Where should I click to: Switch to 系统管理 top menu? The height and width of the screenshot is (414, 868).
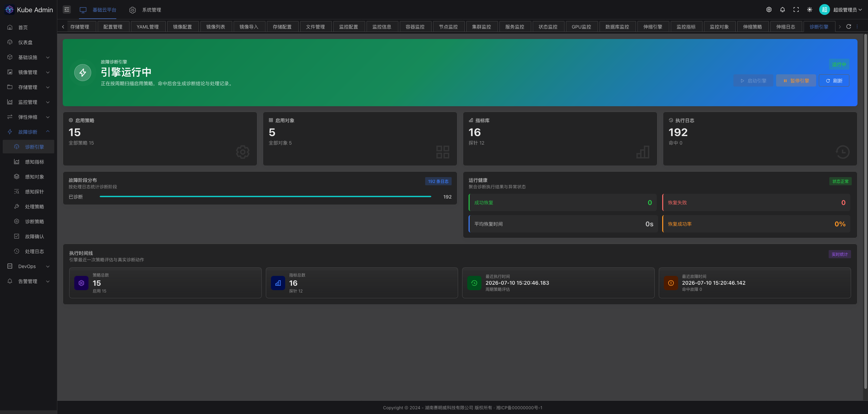coord(145,10)
